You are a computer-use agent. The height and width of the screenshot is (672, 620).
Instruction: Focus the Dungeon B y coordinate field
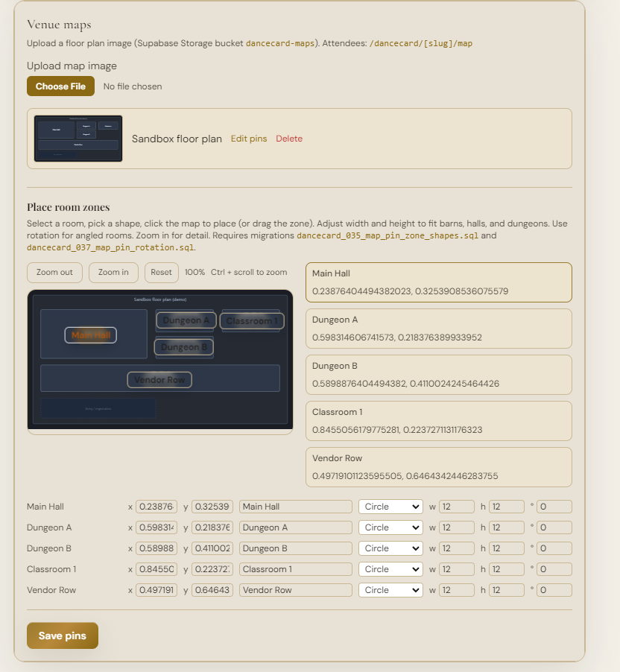click(x=212, y=548)
